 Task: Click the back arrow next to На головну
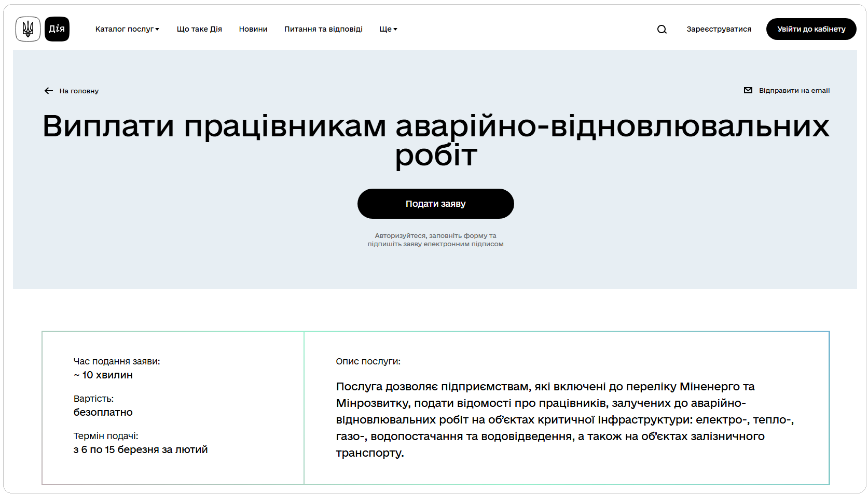tap(48, 90)
